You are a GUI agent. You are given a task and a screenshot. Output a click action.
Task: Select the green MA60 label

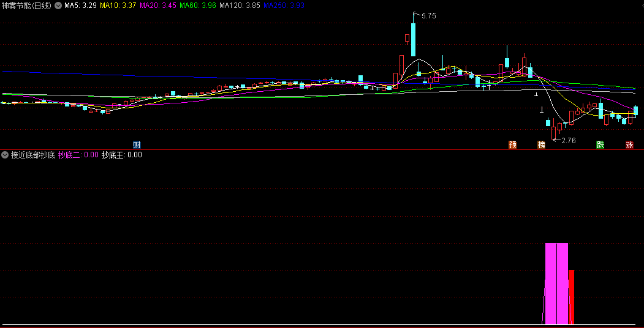click(x=198, y=6)
